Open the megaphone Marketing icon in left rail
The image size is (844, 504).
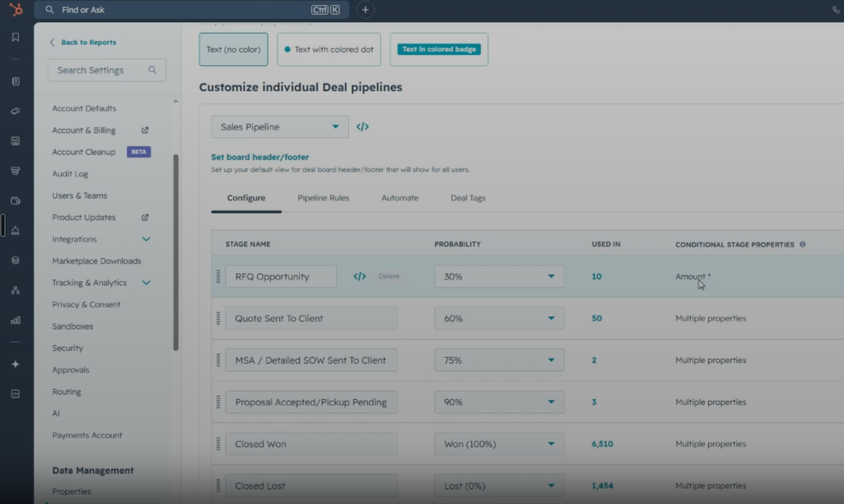[15, 111]
